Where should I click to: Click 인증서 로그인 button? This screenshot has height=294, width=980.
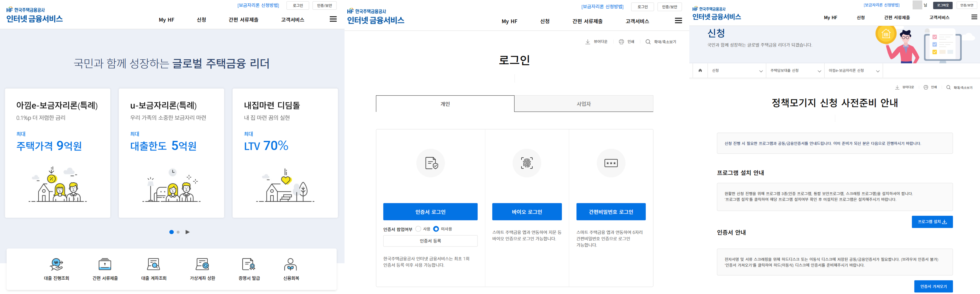tap(430, 212)
